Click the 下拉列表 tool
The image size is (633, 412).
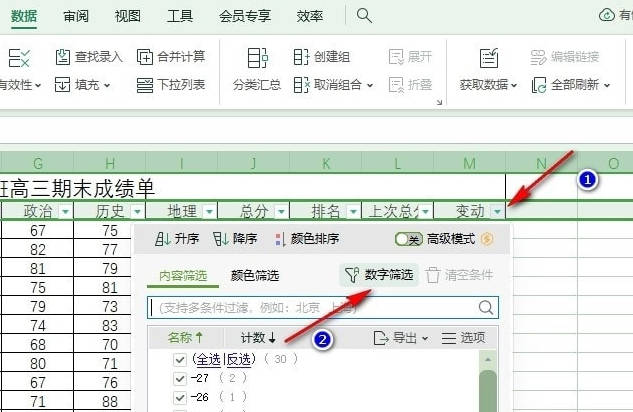171,85
